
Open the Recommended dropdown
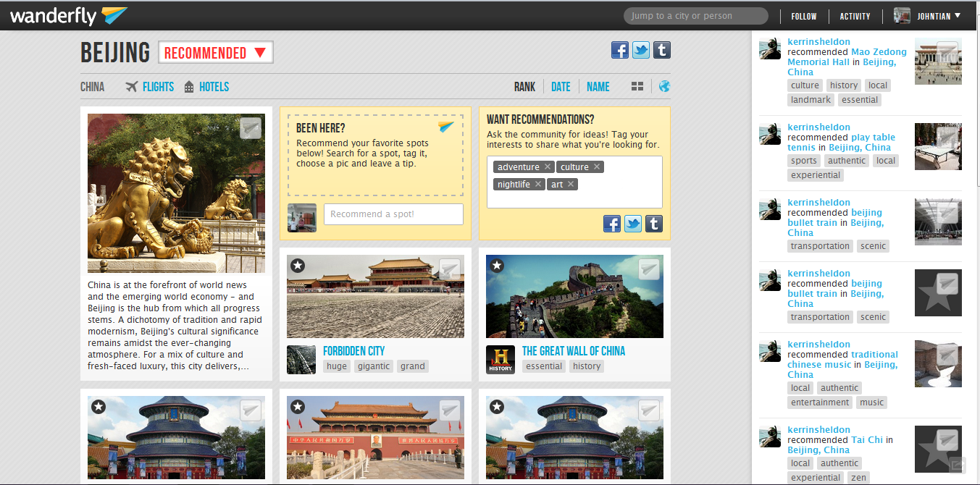216,53
